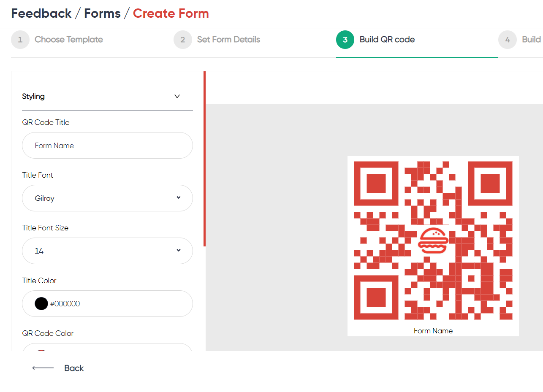Click the back arrow icon
The height and width of the screenshot is (392, 543).
(x=43, y=368)
